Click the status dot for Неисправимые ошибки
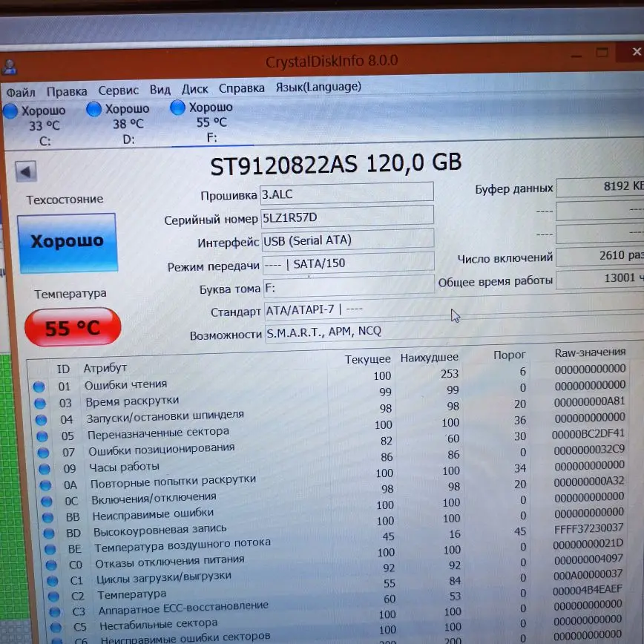644x644 pixels. coord(47,517)
